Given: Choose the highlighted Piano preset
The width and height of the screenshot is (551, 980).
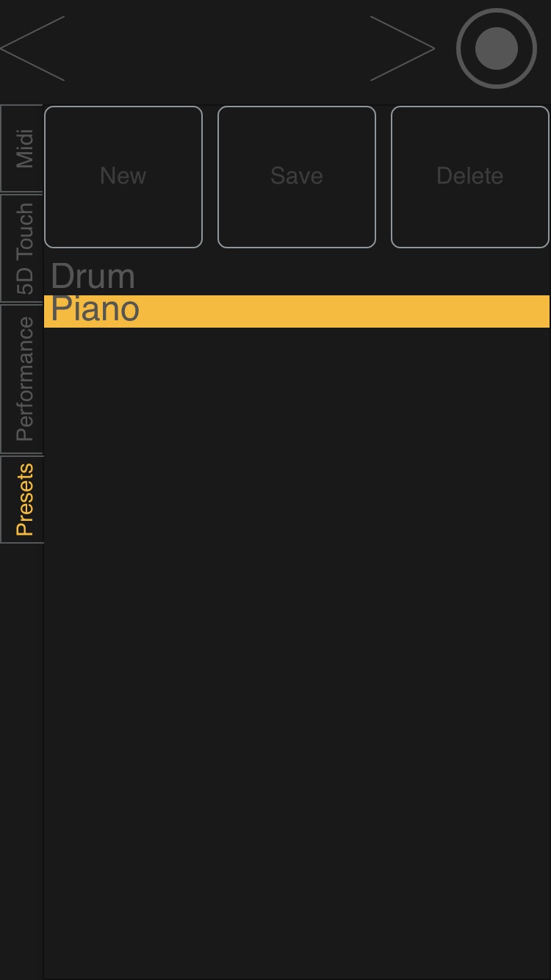Looking at the screenshot, I should [x=297, y=311].
